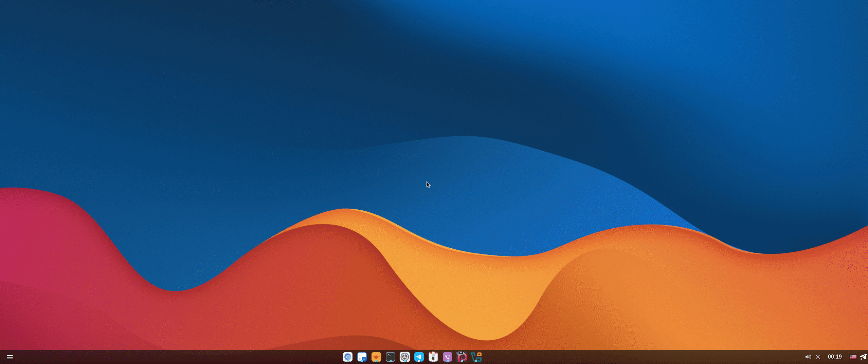Open the System Settings gear icon
Image resolution: width=868 pixels, height=364 pixels.
coord(404,357)
